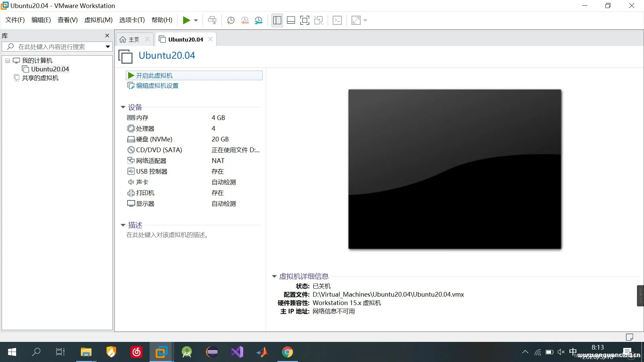Open a virtual machine console terminal icon
This screenshot has width=644, height=362.
(337, 20)
